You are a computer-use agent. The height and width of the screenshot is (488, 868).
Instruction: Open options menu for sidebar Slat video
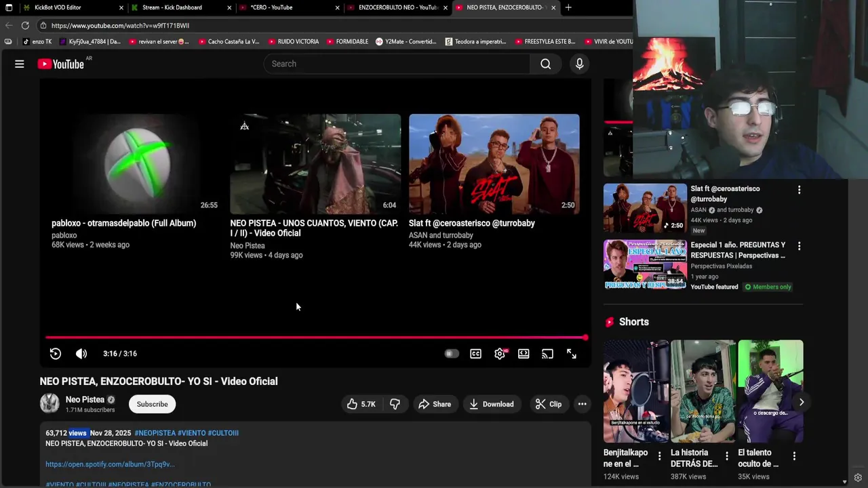pos(799,190)
